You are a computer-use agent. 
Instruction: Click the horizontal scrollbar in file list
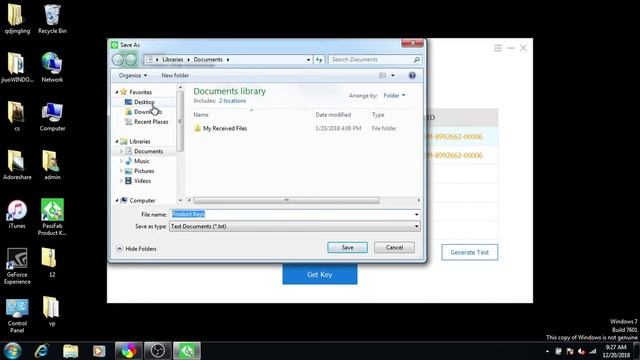pos(287,200)
